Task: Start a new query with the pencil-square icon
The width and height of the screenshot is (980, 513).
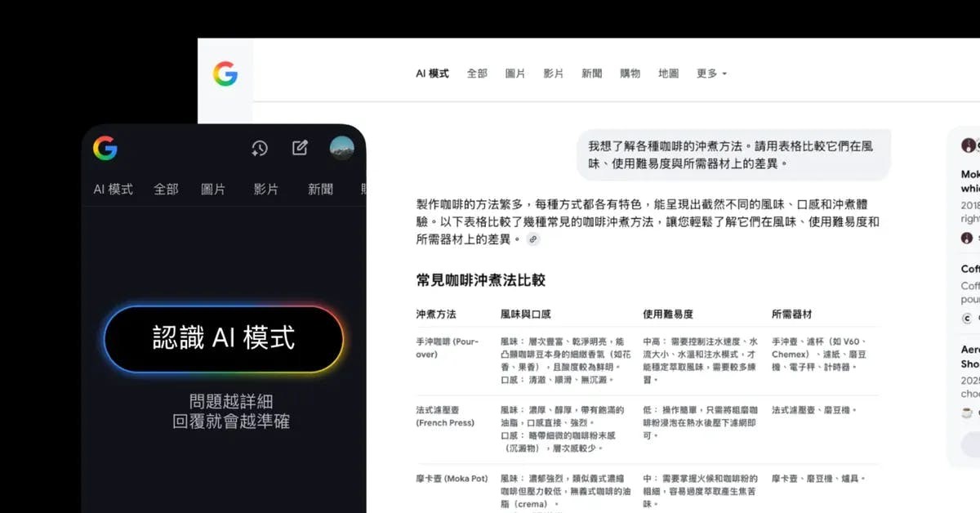Action: coord(300,148)
